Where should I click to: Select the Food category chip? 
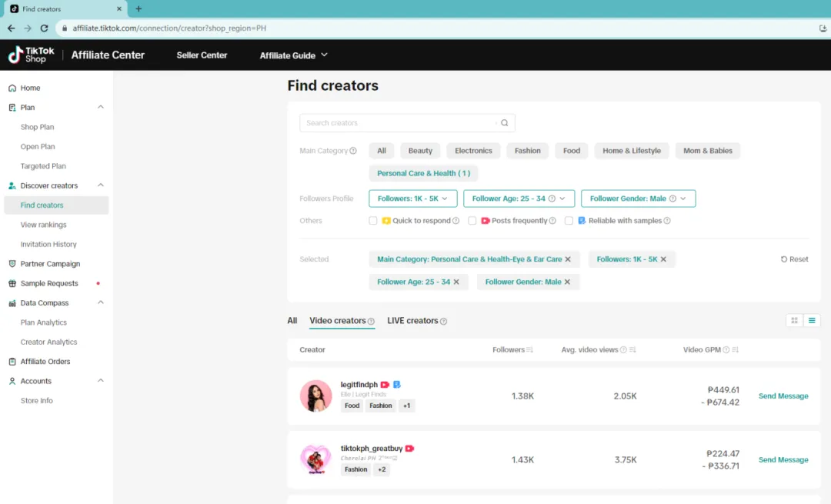pos(571,151)
